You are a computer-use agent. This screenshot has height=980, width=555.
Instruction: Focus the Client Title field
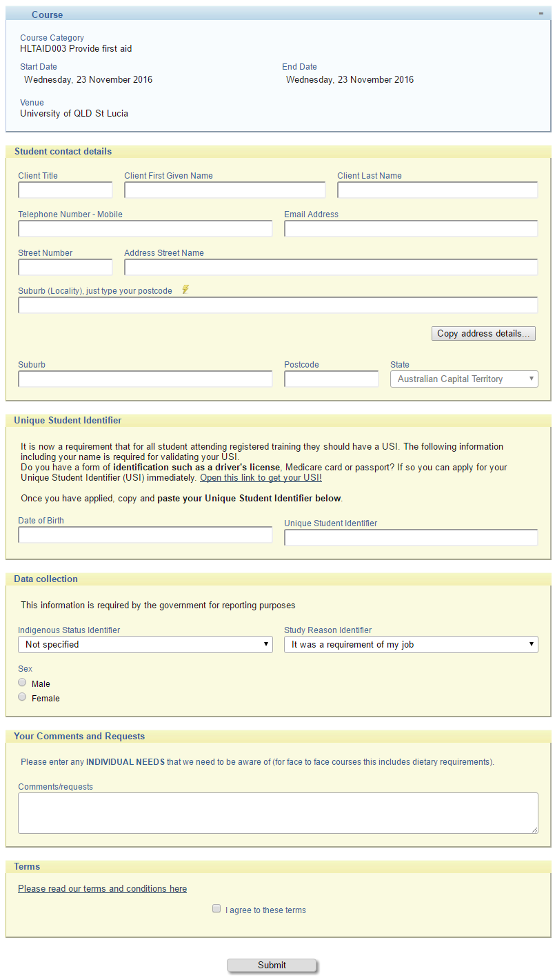click(x=65, y=190)
